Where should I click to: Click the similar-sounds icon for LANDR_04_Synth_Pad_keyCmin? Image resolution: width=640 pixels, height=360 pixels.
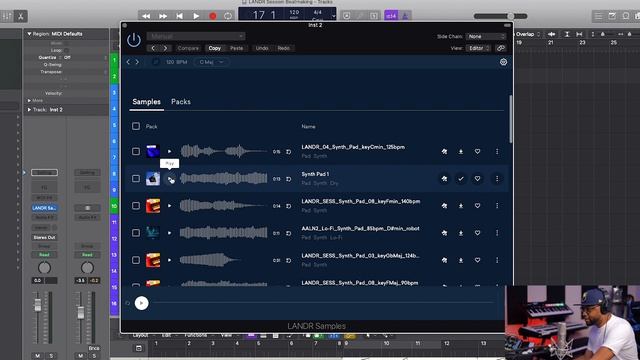pos(444,151)
